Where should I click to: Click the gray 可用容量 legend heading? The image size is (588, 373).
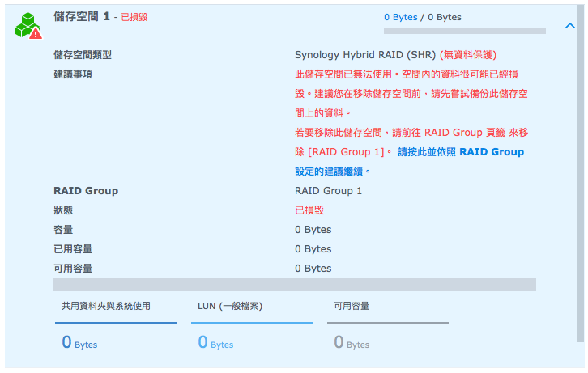352,306
